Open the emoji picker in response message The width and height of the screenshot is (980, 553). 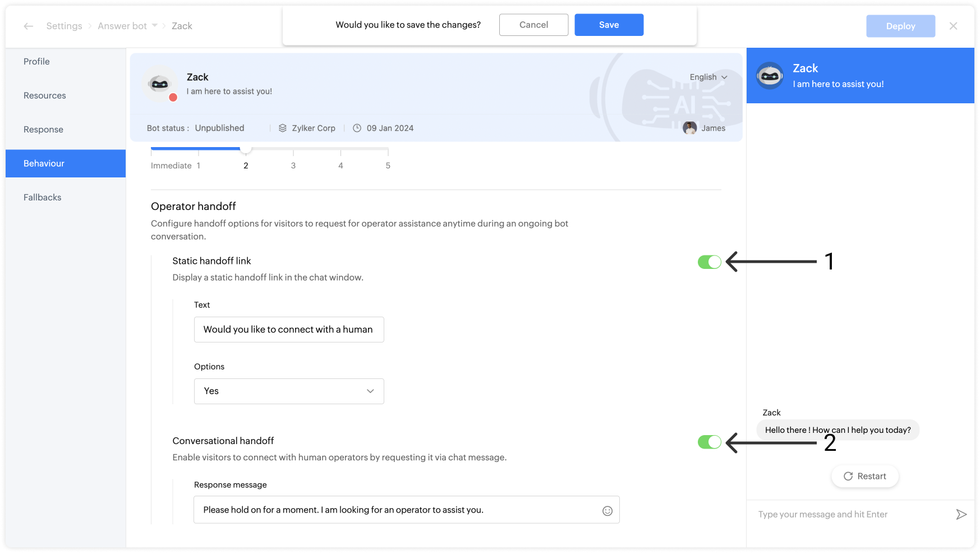[607, 510]
